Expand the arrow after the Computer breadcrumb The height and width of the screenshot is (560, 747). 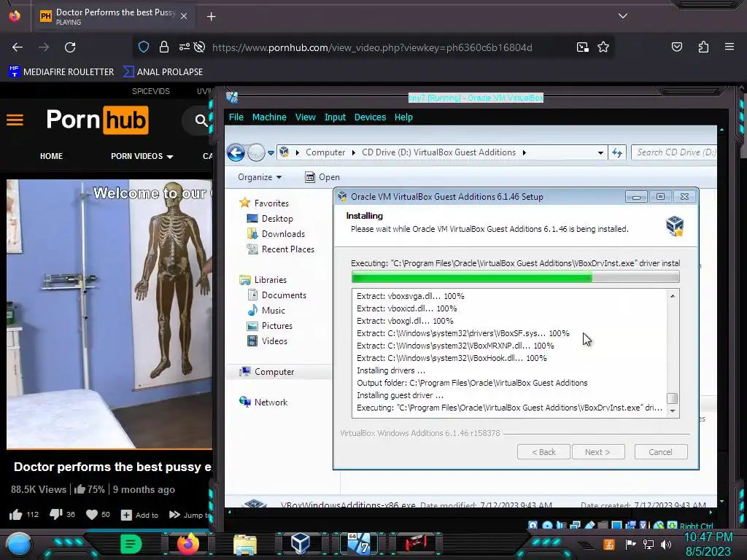click(354, 152)
